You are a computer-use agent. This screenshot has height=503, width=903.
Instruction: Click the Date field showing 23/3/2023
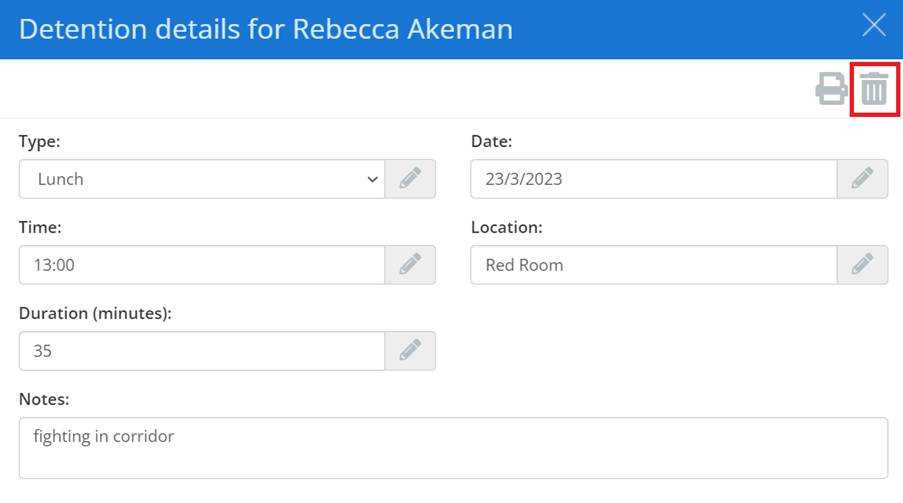pos(653,179)
